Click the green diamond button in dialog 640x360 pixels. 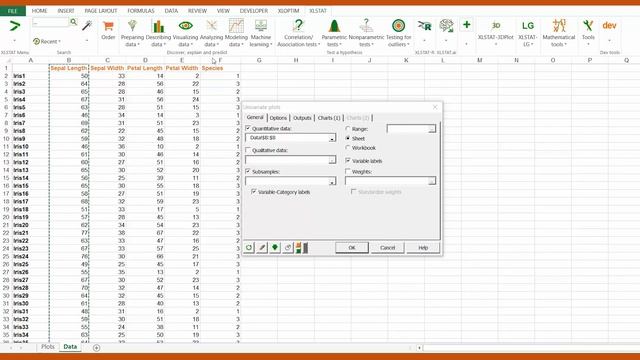click(275, 248)
